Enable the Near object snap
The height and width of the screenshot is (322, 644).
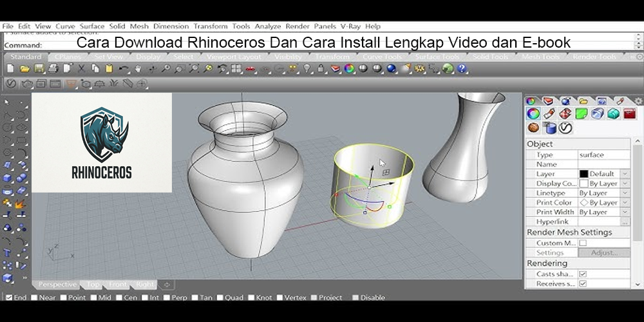[x=34, y=298]
